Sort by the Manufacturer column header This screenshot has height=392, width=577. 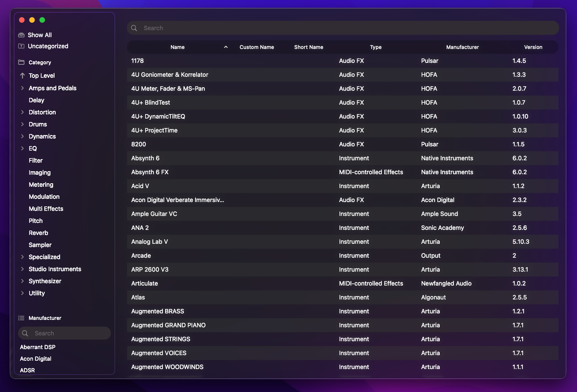coord(462,47)
